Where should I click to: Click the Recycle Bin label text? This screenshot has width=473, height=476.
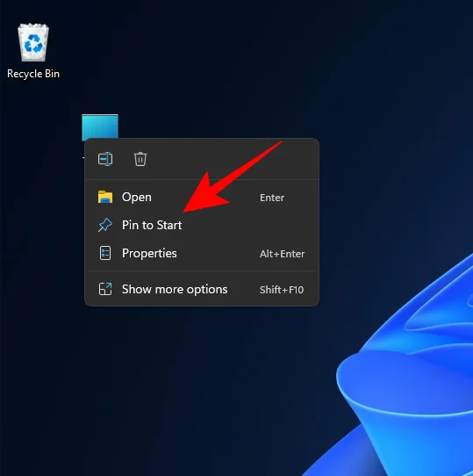tap(33, 74)
